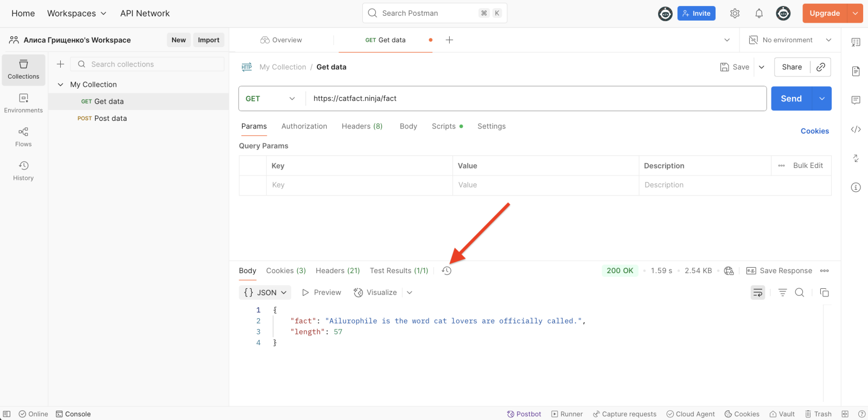Open the Test Results (1/1) tab
The width and height of the screenshot is (868, 420).
pos(399,271)
